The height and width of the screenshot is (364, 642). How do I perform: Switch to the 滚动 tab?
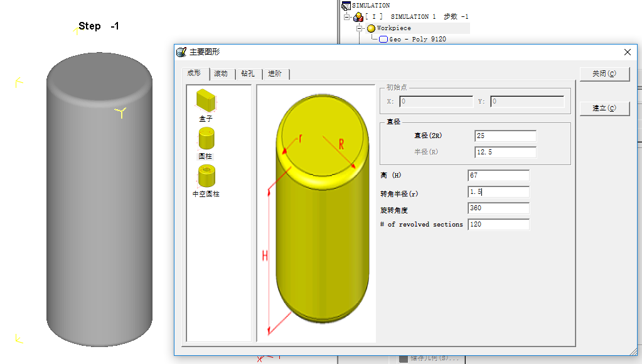221,73
